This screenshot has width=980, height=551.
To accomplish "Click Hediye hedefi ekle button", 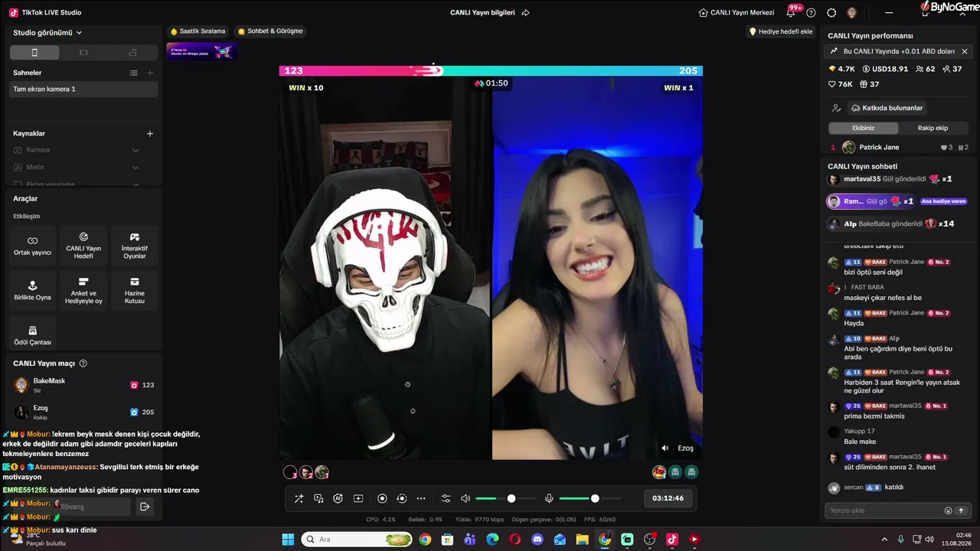I will [780, 32].
